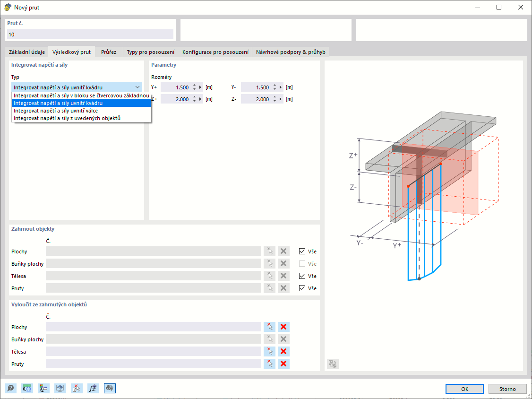Open the formula fx icon

(93, 388)
